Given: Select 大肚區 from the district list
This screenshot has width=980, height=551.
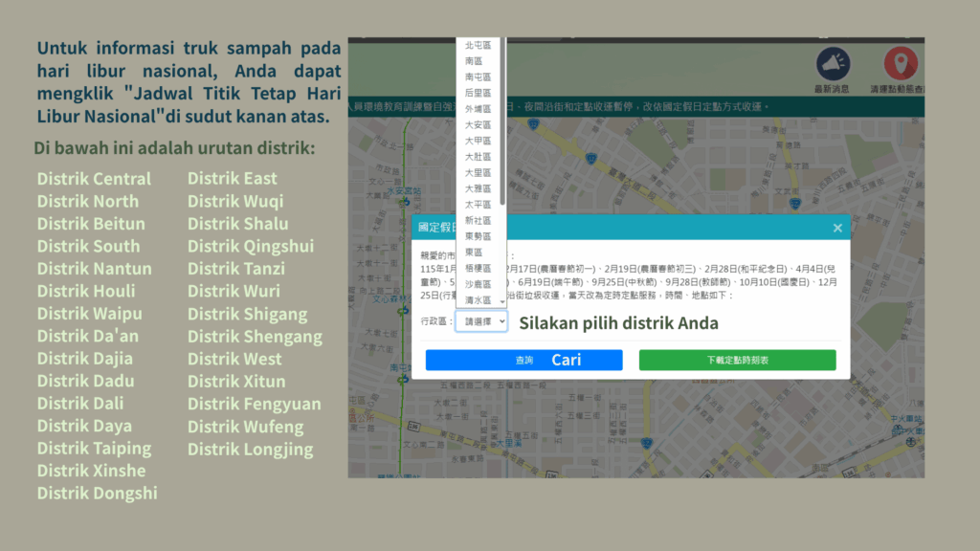Looking at the screenshot, I should [x=479, y=157].
